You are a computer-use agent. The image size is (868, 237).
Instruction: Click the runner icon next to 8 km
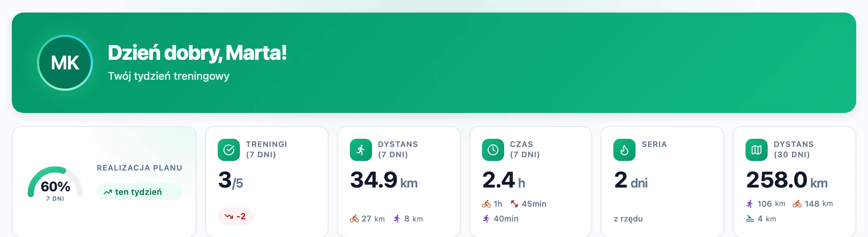coord(397,219)
